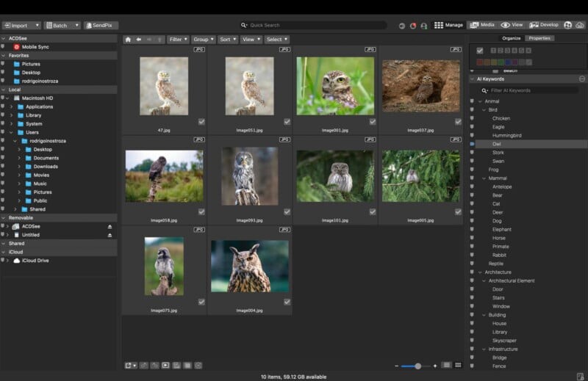
Task: Switch to the Properties tab
Action: coord(539,38)
